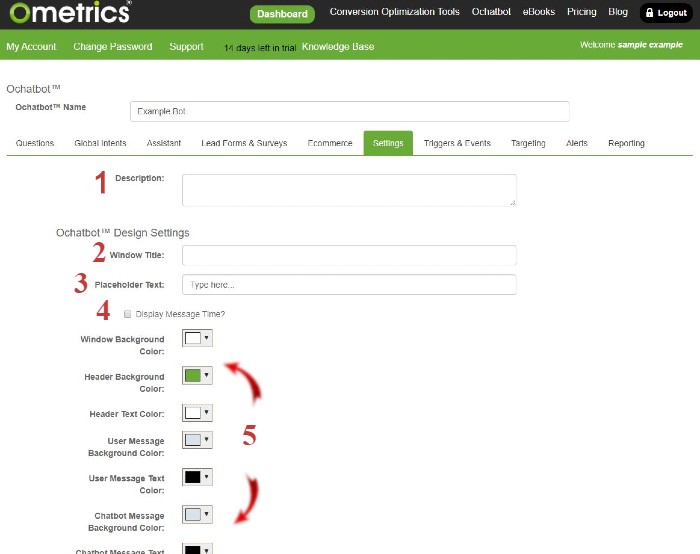
Task: Click the Placeholder Text input field
Action: point(349,284)
